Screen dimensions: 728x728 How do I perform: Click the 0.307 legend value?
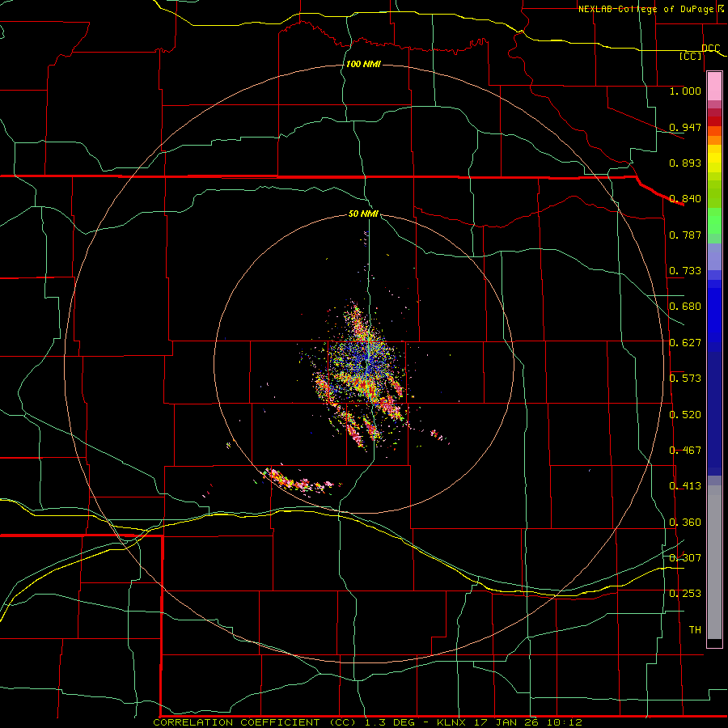[x=685, y=558]
